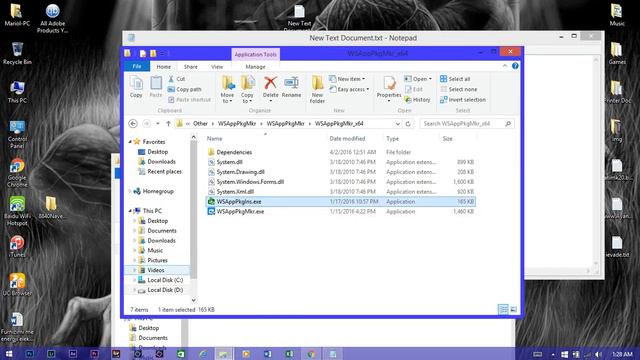
Task: Expand Local Disk (C:) in navigation pane
Action: pos(134,280)
